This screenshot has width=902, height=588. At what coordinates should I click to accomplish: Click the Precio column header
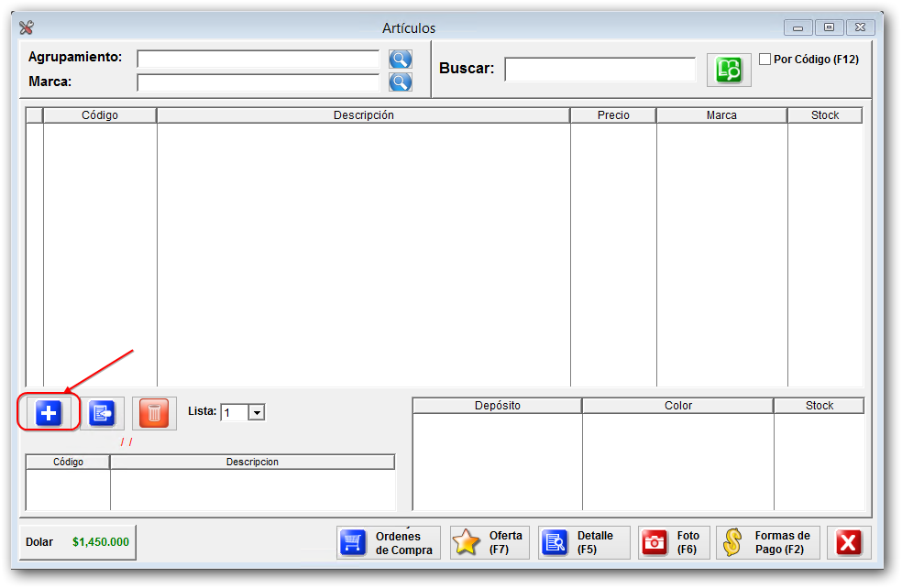[x=613, y=115]
